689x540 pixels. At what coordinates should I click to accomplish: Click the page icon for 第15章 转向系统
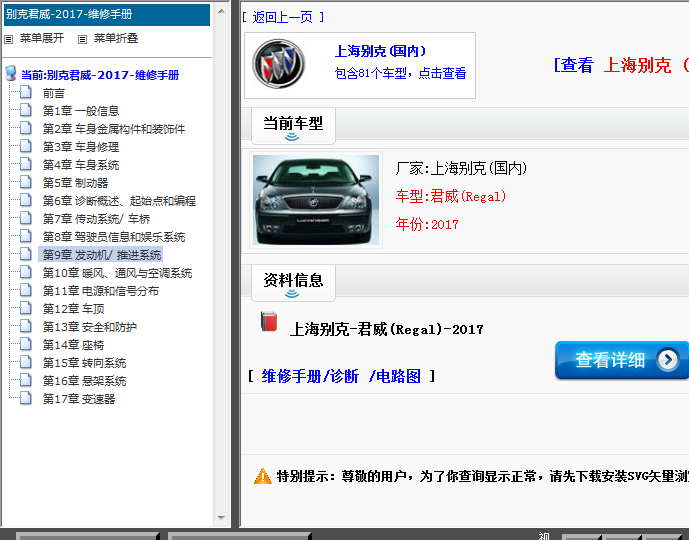pos(26,362)
